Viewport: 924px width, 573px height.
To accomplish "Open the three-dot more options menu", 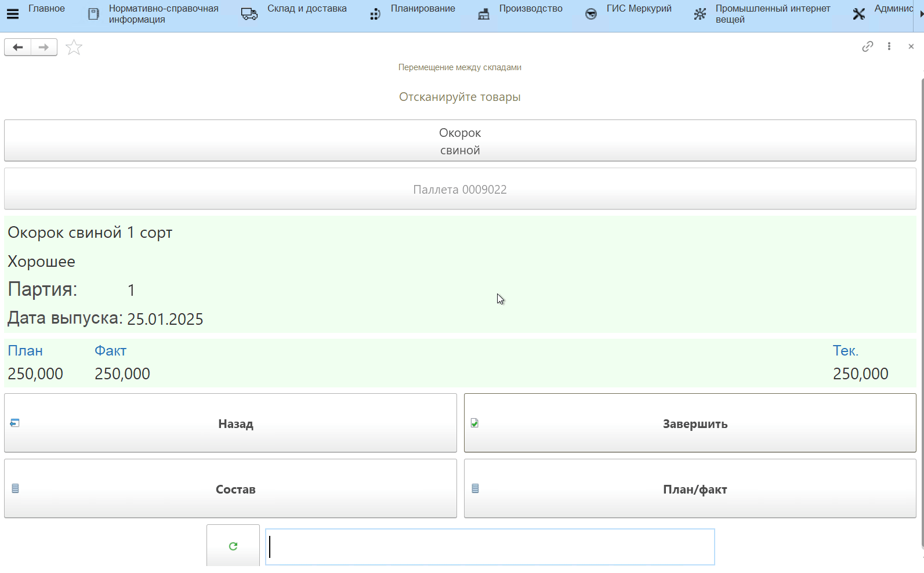I will tap(889, 46).
